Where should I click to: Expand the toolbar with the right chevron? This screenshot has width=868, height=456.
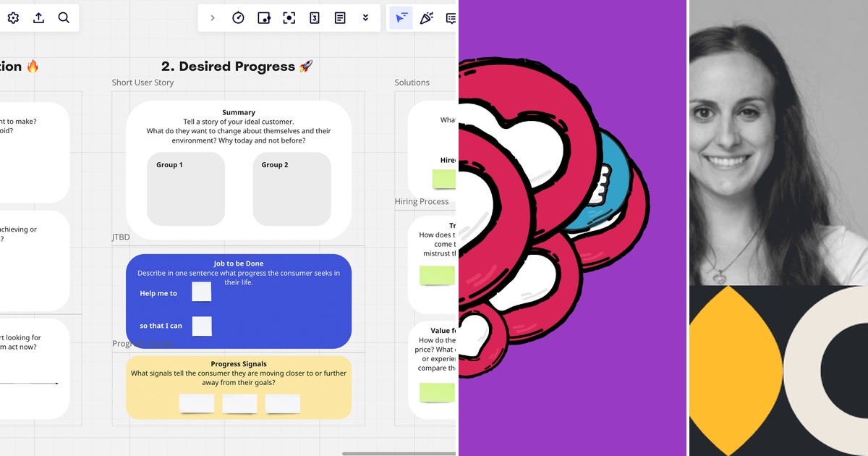coord(211,17)
